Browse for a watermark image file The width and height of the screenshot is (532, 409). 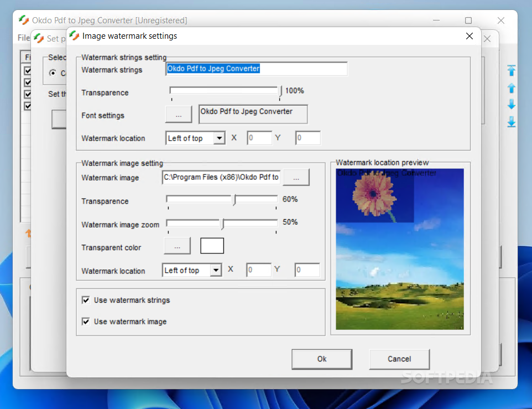coord(296,178)
